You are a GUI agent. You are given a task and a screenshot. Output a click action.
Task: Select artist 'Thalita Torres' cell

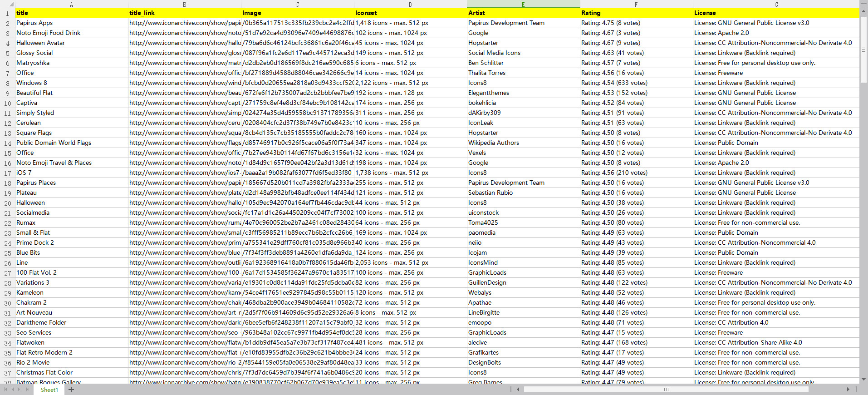(x=523, y=73)
